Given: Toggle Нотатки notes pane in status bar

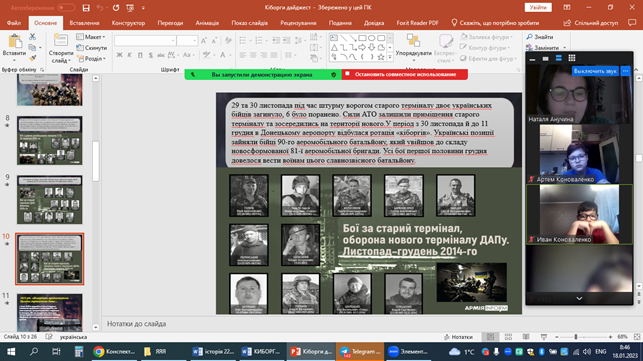Looking at the screenshot, I should point(458,337).
